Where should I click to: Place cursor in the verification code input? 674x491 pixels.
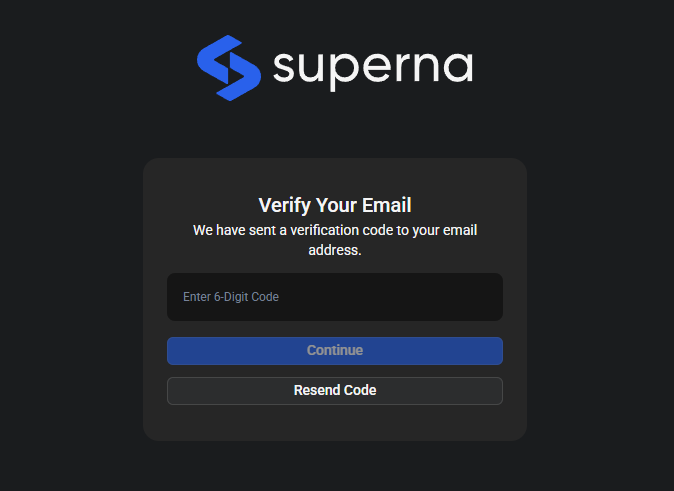(x=334, y=297)
